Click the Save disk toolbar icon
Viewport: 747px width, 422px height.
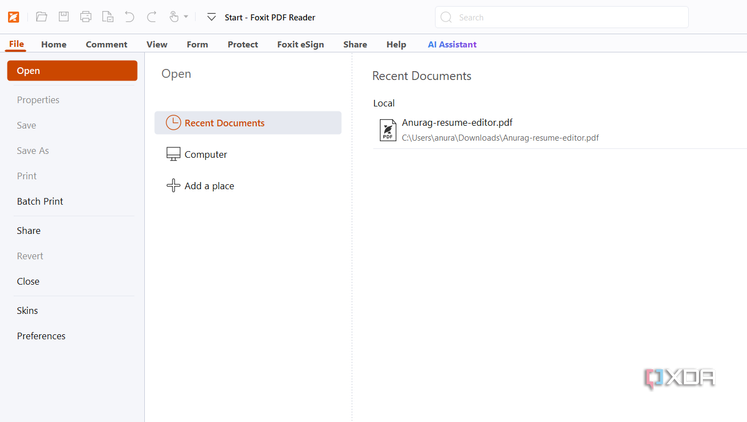(63, 17)
